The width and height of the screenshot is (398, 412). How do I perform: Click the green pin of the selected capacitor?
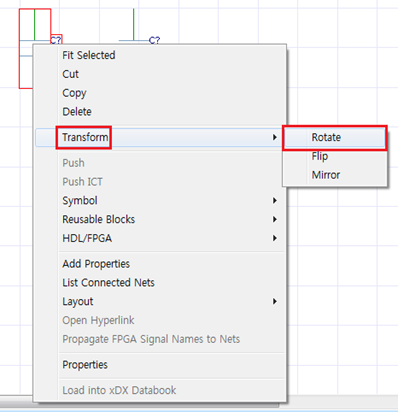(35, 25)
